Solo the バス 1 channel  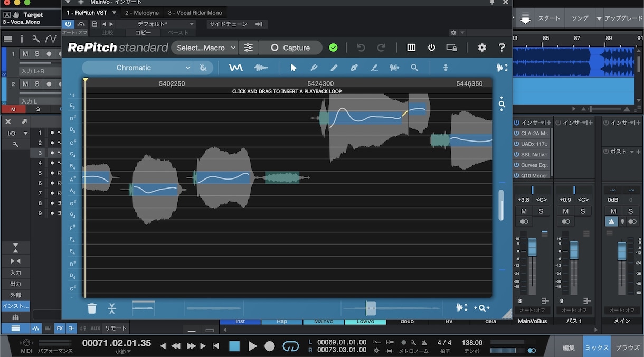click(583, 211)
